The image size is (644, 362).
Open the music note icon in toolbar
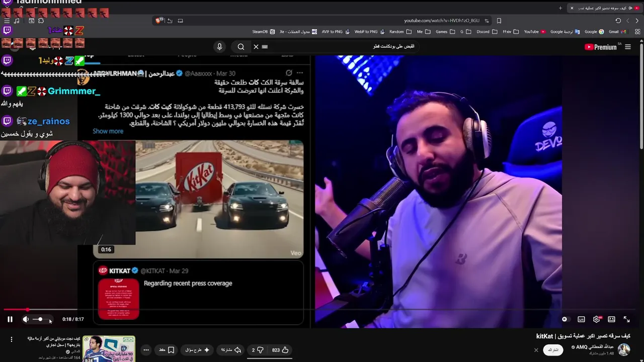coord(17,21)
